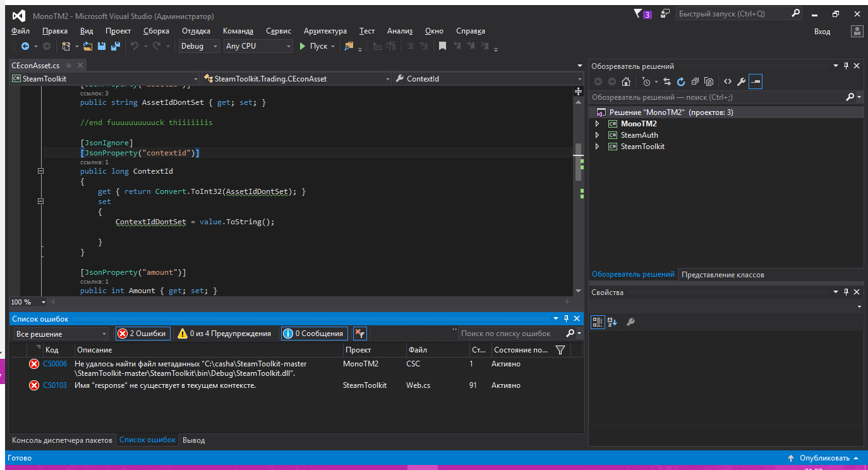Image resolution: width=868 pixels, height=470 pixels.
Task: Click the Save All toolbar icon
Action: (116, 46)
